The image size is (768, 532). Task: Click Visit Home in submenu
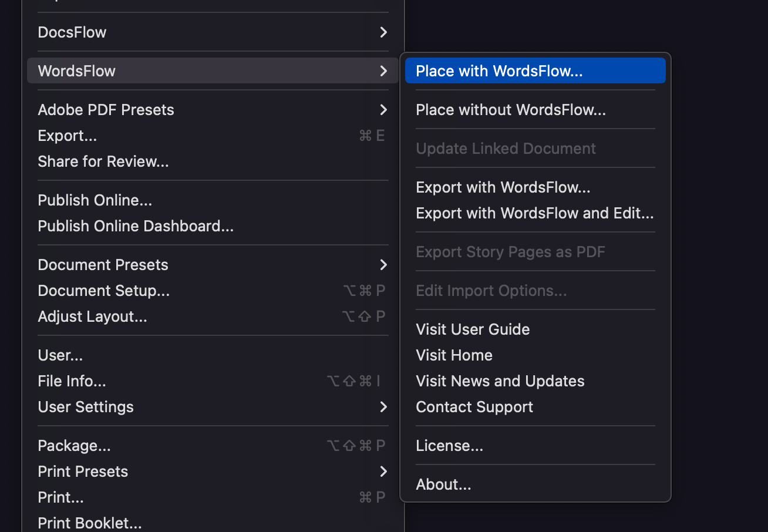[x=454, y=355]
